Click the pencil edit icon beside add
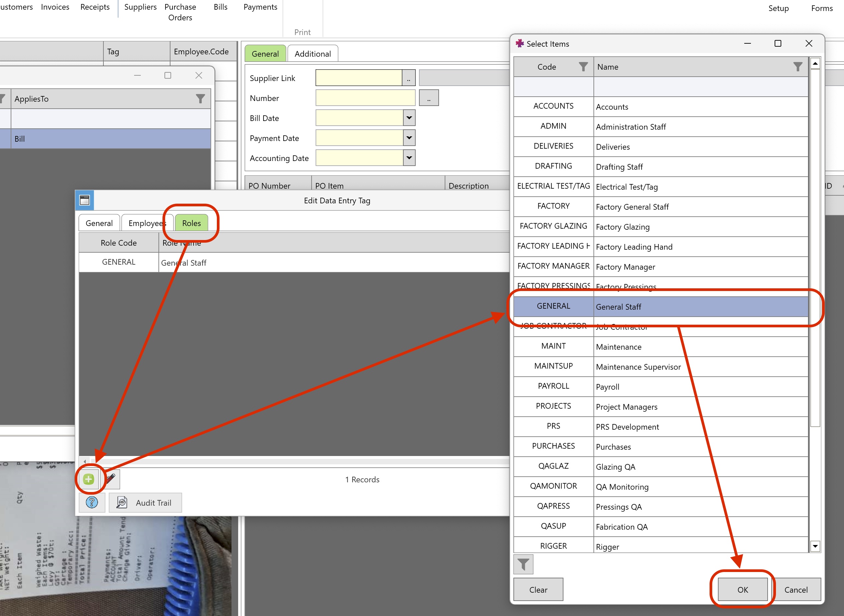 click(x=111, y=479)
